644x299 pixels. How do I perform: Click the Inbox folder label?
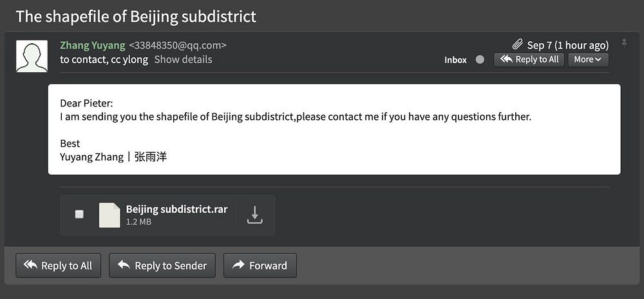pyautogui.click(x=455, y=60)
